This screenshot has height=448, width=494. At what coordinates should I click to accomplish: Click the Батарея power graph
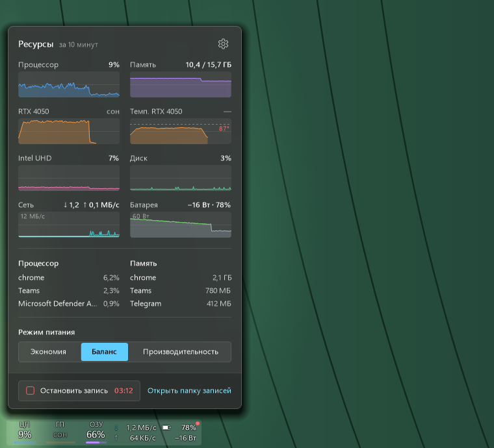tap(181, 225)
